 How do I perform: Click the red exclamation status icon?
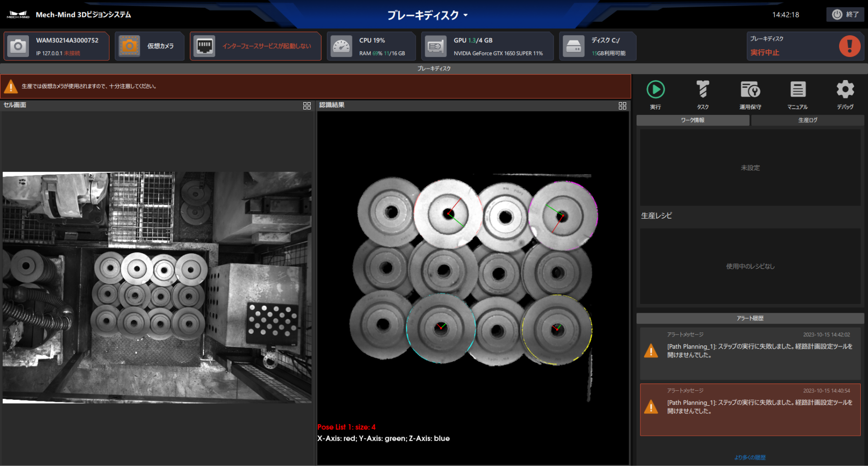pos(849,46)
